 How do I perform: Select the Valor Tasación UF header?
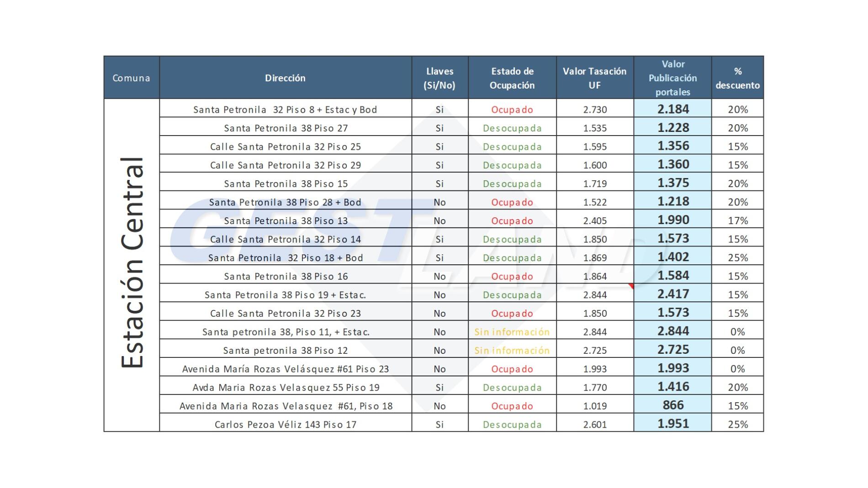(595, 78)
